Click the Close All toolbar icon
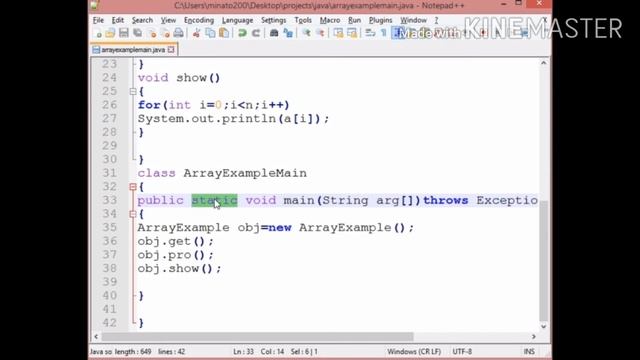The width and height of the screenshot is (640, 360). pos(165,33)
